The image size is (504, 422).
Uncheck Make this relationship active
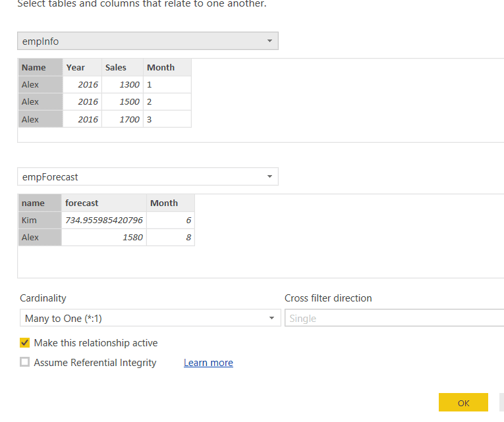[25, 343]
